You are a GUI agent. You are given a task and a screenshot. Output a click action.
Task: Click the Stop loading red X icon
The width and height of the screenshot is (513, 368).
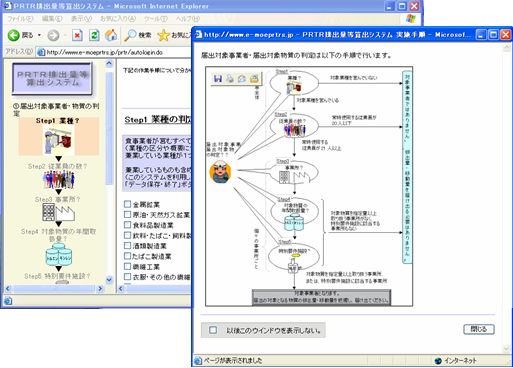point(77,35)
